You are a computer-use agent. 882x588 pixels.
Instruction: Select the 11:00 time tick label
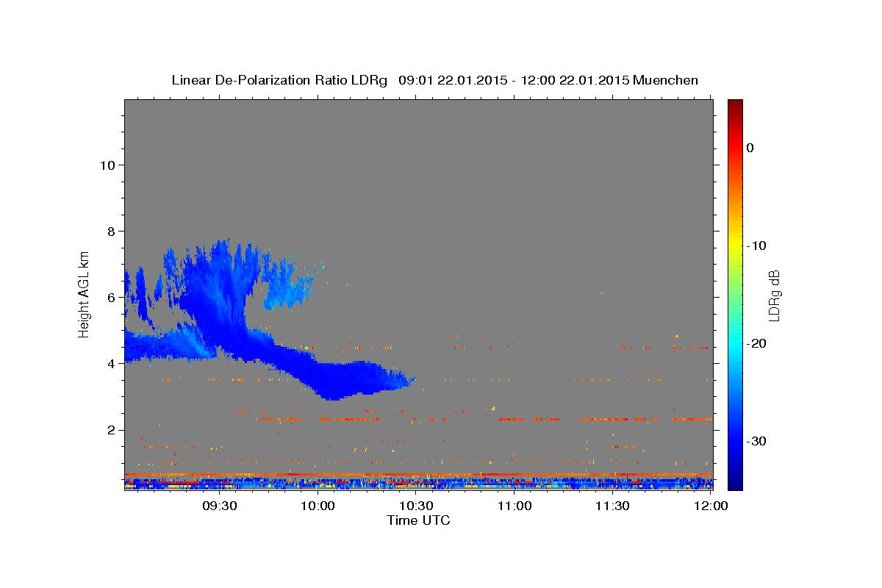coord(514,506)
